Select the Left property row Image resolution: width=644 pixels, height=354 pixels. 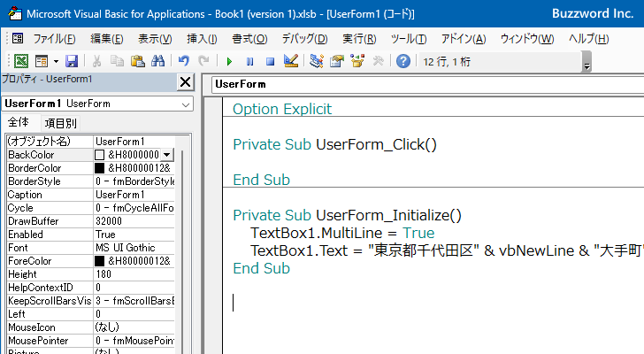[91, 314]
